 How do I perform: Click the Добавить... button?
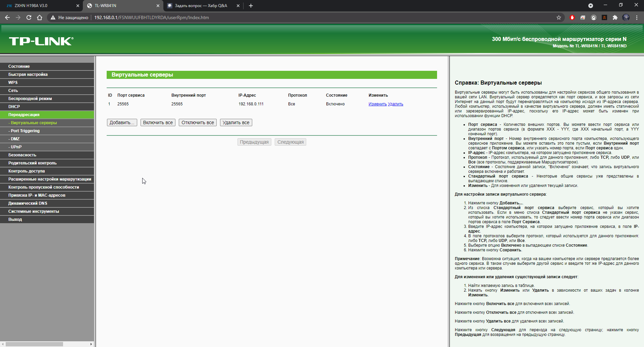tap(122, 122)
